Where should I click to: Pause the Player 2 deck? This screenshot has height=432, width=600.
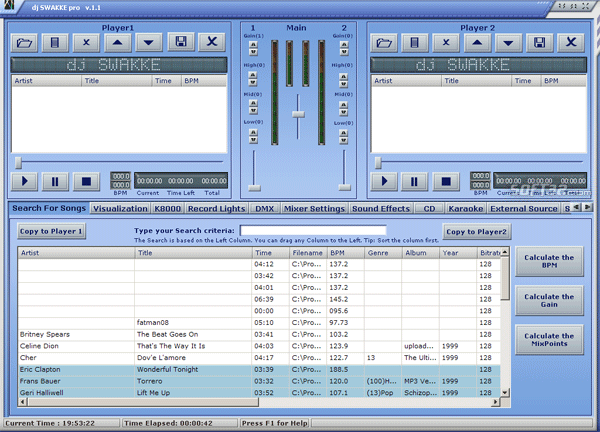point(415,181)
